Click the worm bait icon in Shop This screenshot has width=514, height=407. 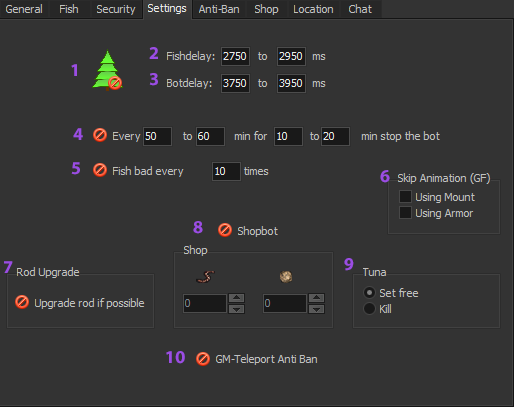point(205,277)
